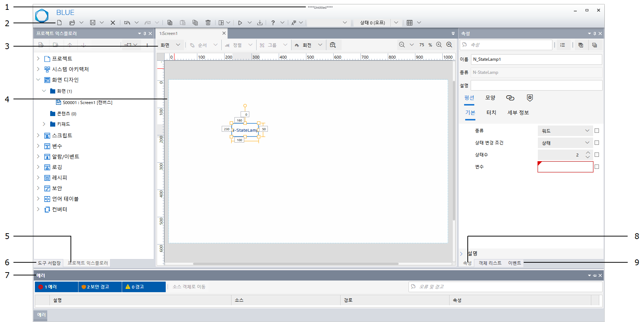Screen dimensions: 644x322
Task: Click the Download icon in toolbar
Action: pyautogui.click(x=260, y=23)
